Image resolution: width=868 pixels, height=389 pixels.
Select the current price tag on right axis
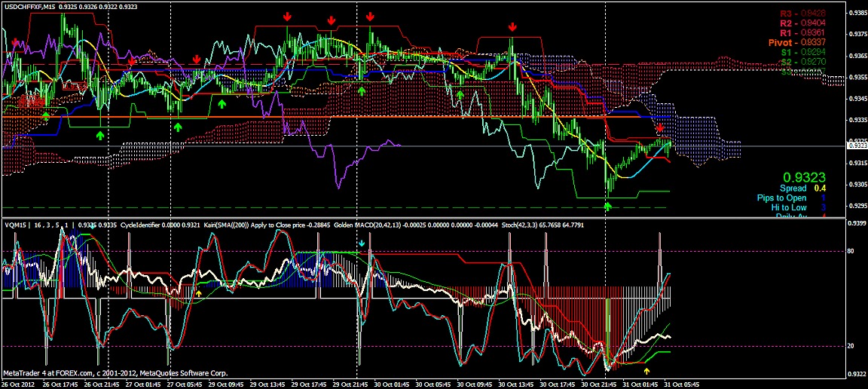click(x=857, y=145)
